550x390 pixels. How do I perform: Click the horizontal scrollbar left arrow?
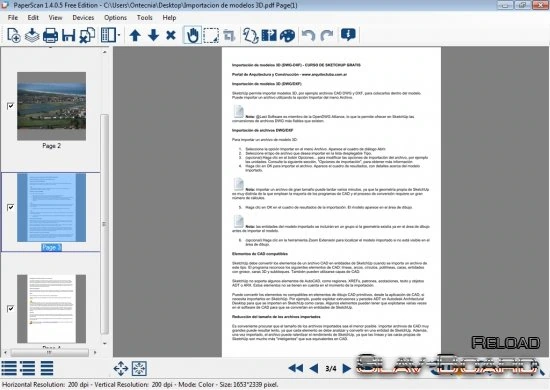(x=5, y=352)
